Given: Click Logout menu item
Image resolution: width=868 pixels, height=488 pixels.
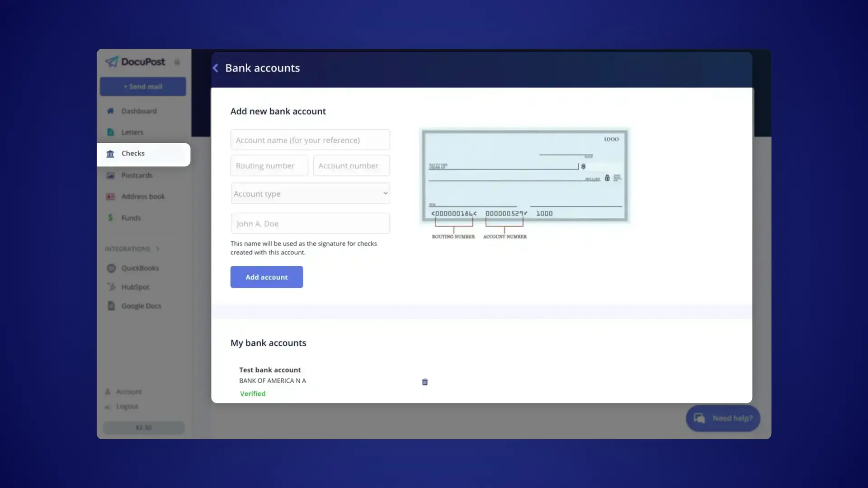Looking at the screenshot, I should [127, 406].
